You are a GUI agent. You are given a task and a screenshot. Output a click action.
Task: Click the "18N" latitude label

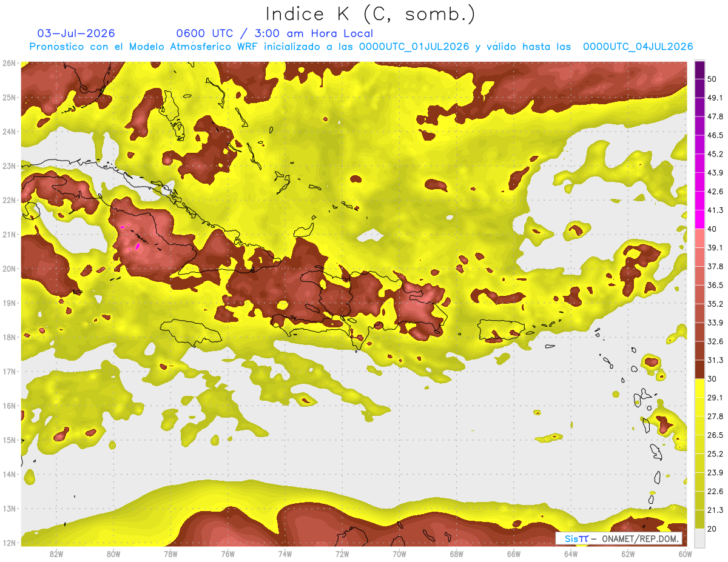(x=8, y=337)
